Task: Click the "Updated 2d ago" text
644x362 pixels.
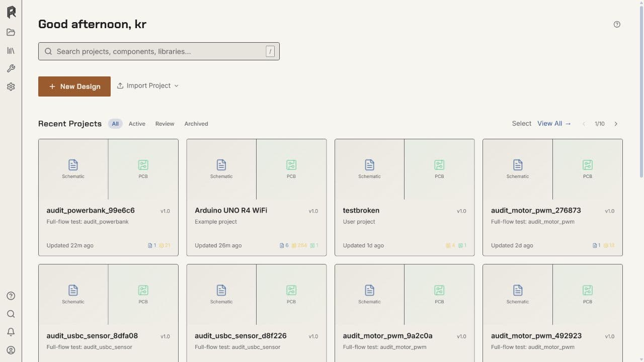Action: click(x=512, y=246)
